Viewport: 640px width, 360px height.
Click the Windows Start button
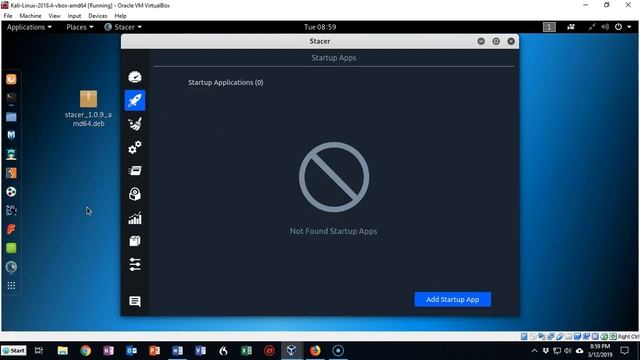tap(13, 351)
